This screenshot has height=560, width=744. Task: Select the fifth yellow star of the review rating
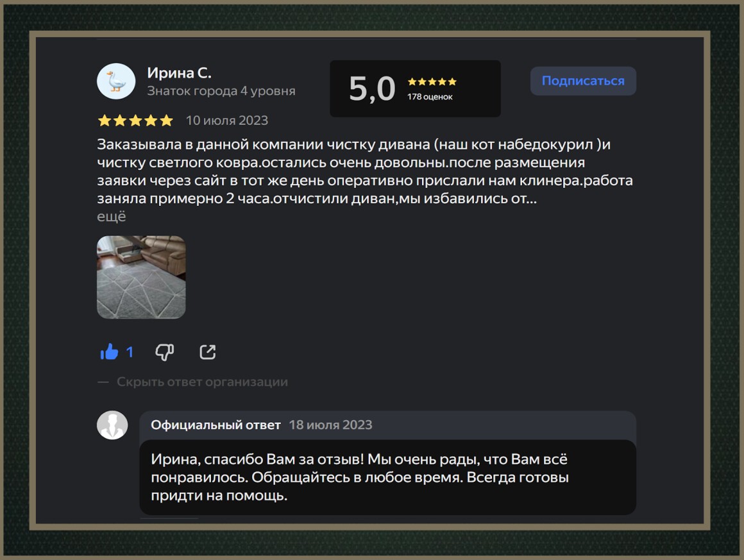[x=166, y=121]
